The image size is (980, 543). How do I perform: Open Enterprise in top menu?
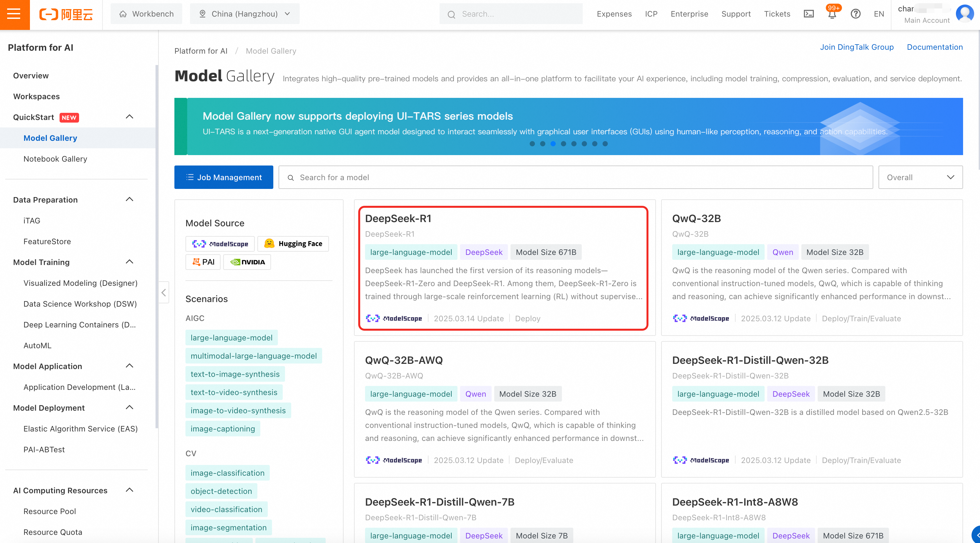689,14
